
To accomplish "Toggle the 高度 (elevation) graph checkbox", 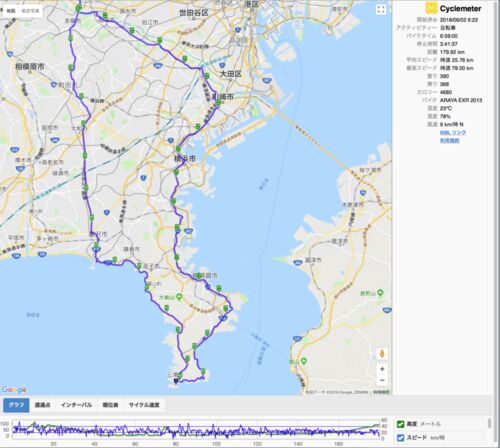I will coord(401,424).
